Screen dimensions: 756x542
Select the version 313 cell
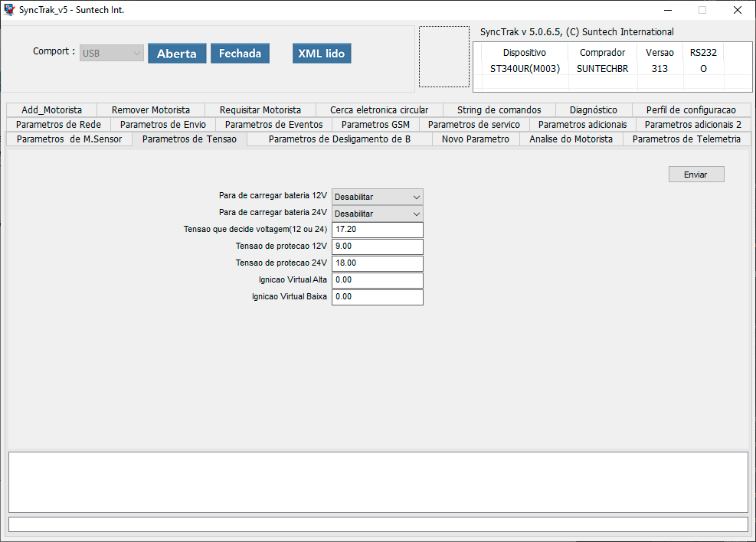click(x=659, y=68)
